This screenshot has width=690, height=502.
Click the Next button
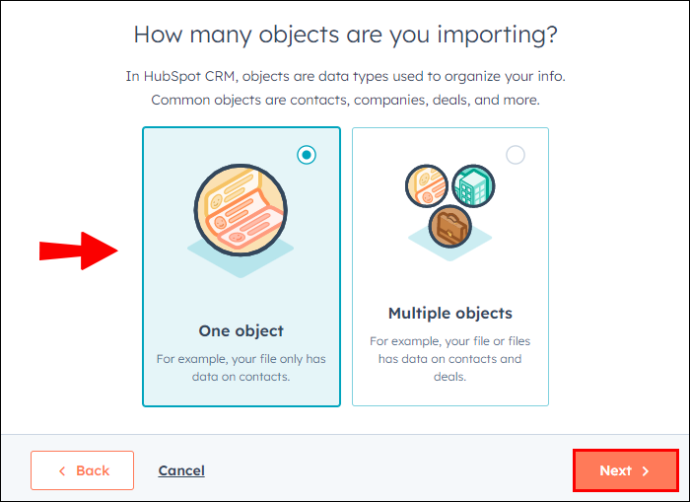point(625,470)
